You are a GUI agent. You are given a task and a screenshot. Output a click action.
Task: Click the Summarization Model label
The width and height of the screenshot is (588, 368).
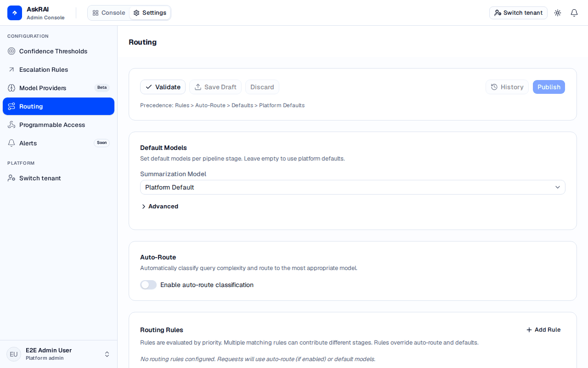[x=173, y=174]
